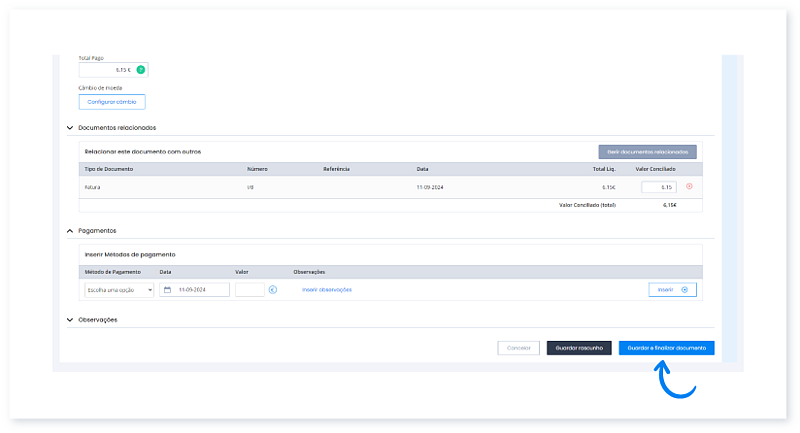The height and width of the screenshot is (433, 800).
Task: Collapse the Documentos relacionados section
Action: coord(69,128)
